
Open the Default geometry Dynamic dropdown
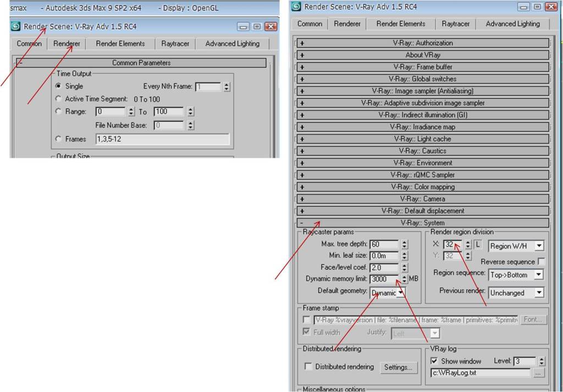coord(388,293)
